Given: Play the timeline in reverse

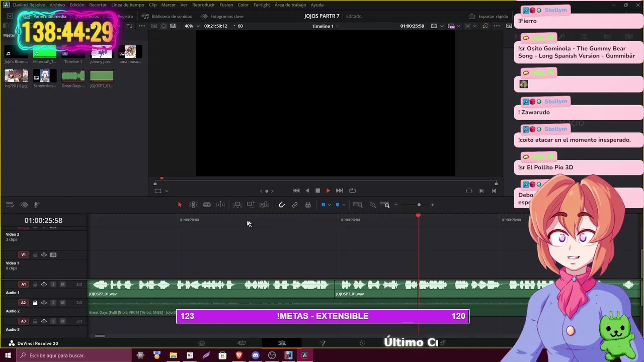Looking at the screenshot, I should [307, 191].
